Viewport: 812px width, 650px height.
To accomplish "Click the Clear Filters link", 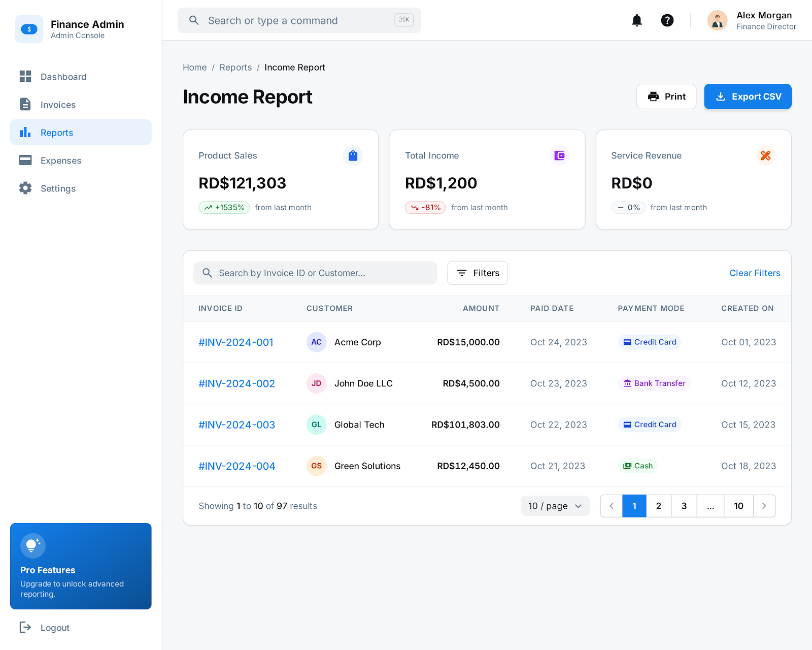I will (x=755, y=273).
